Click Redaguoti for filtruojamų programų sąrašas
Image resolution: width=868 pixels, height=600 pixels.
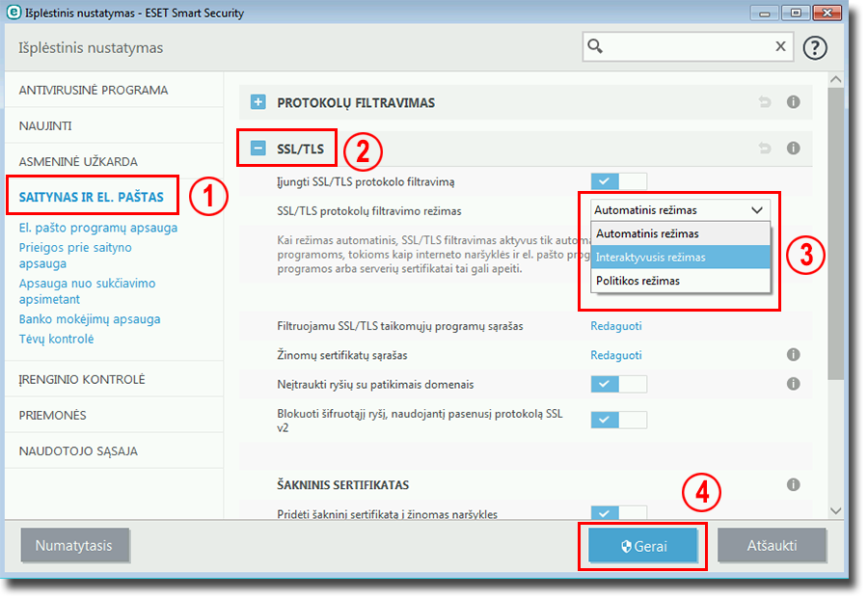[x=616, y=326]
